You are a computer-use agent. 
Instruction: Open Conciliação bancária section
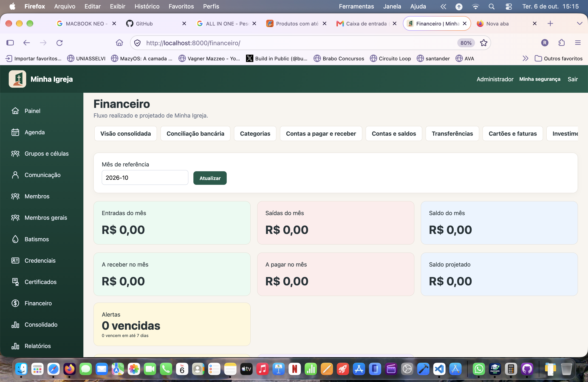click(x=195, y=134)
